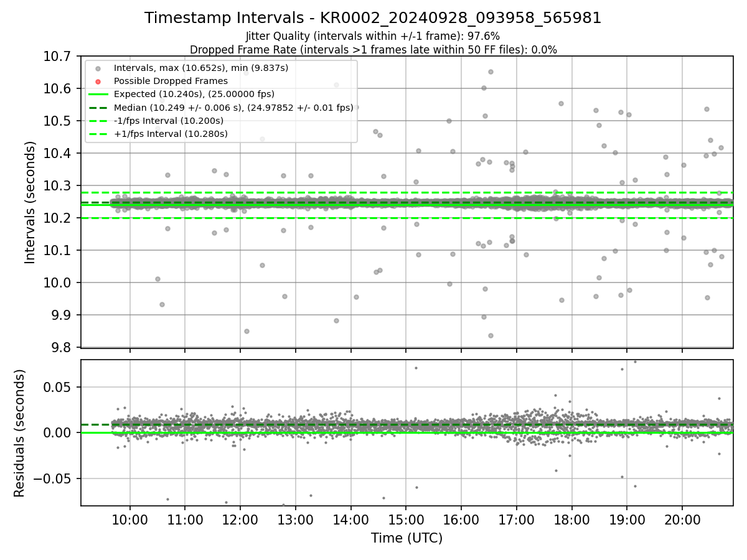Viewport: 747px width, 560px height.
Task: Click the maximum interval point near 10.65 at 16:30
Action: click(x=491, y=72)
